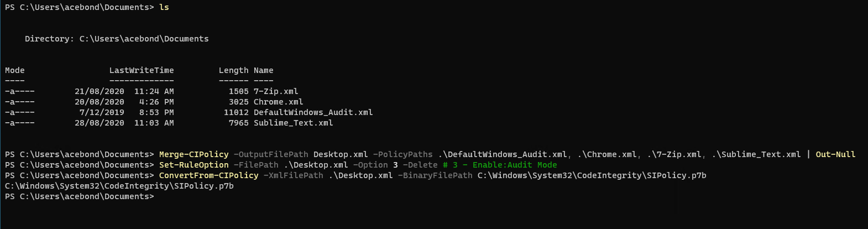Click the 'ls' command on first line
868x229 pixels.
click(164, 7)
